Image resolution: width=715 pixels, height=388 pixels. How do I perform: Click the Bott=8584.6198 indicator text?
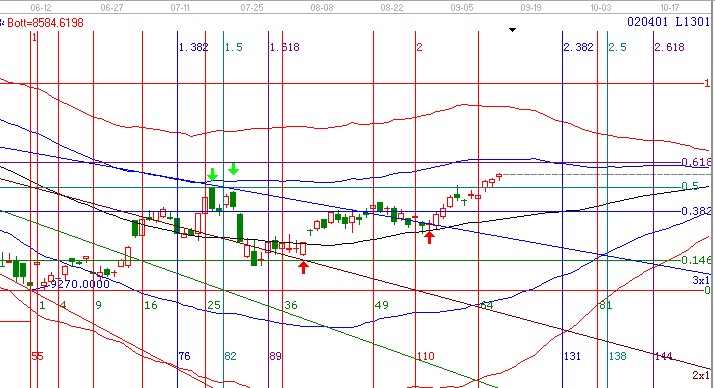click(44, 22)
